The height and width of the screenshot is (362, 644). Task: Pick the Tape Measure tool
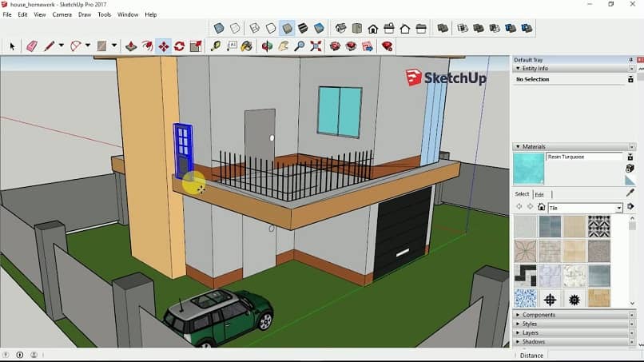tap(215, 46)
